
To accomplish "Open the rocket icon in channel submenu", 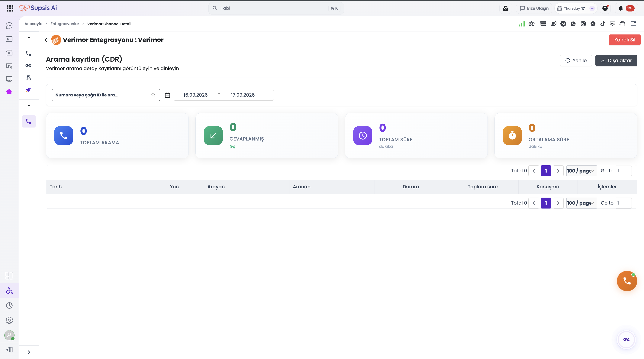I will click(28, 90).
